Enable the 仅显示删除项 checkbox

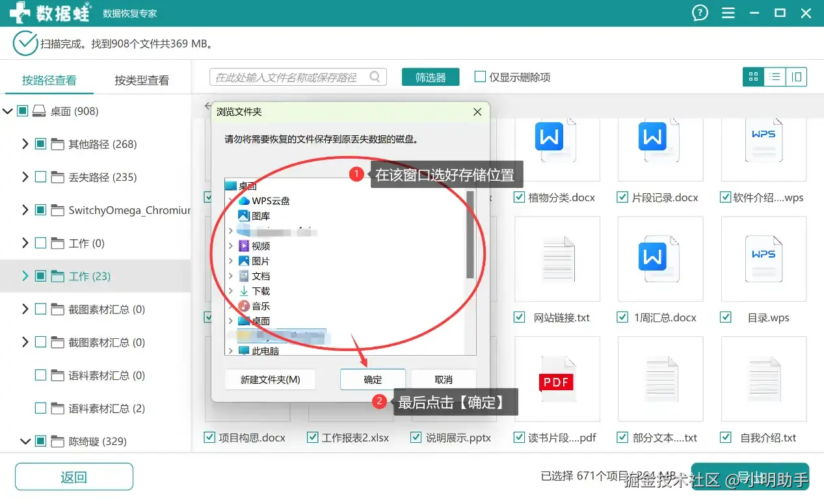click(x=480, y=77)
